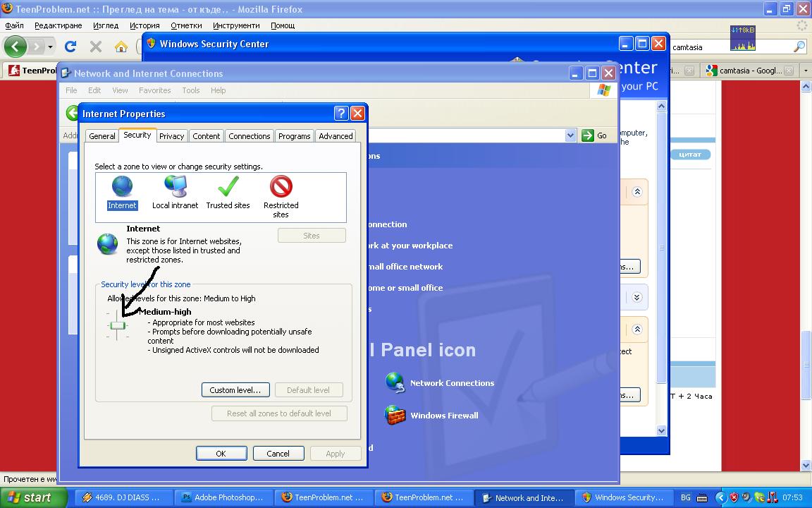Open the Firefox back history dropdown
The image size is (812, 508).
pyautogui.click(x=50, y=47)
